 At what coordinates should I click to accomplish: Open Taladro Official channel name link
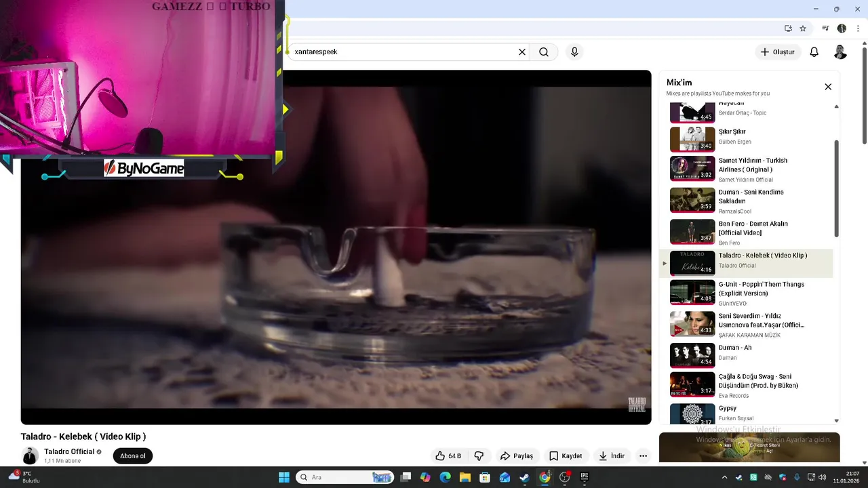pos(69,452)
